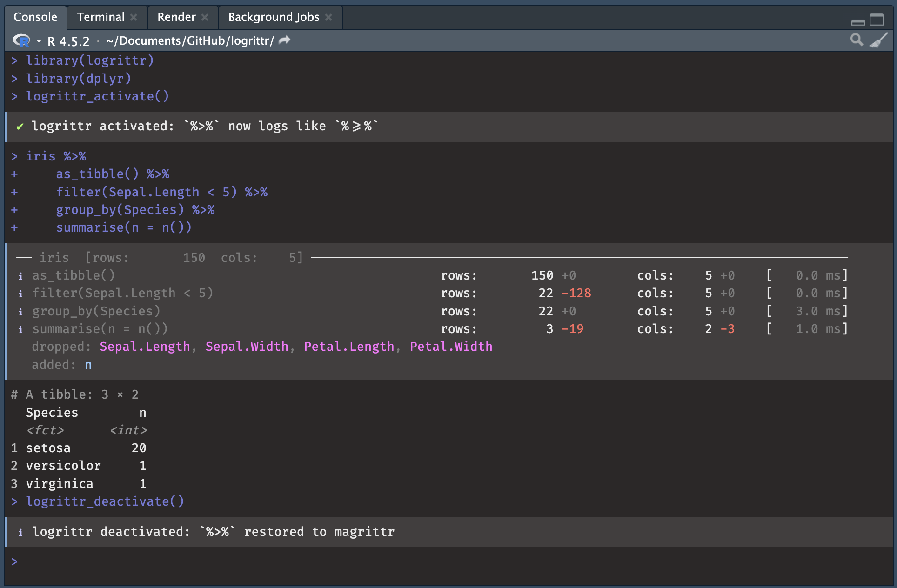This screenshot has width=897, height=588.
Task: Click the red -128 row change value
Action: [x=576, y=293]
